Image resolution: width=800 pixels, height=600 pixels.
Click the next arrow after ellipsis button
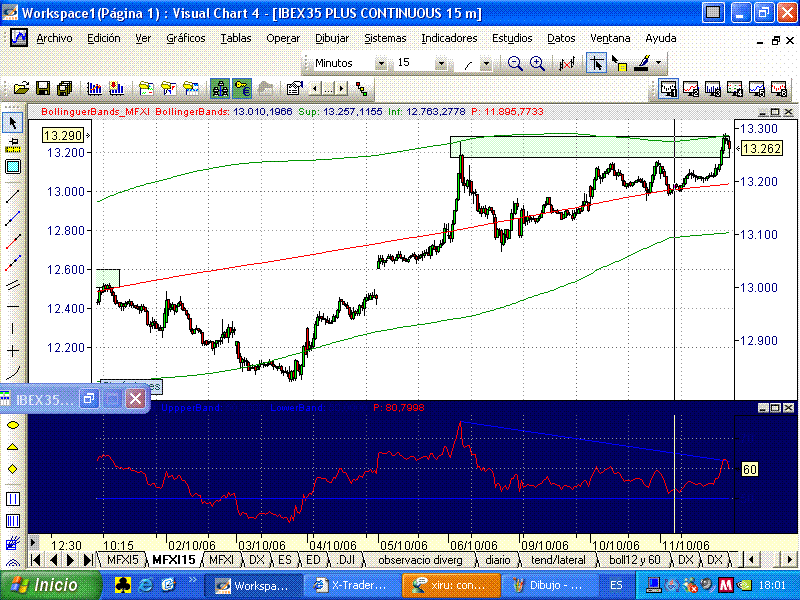pos(341,89)
